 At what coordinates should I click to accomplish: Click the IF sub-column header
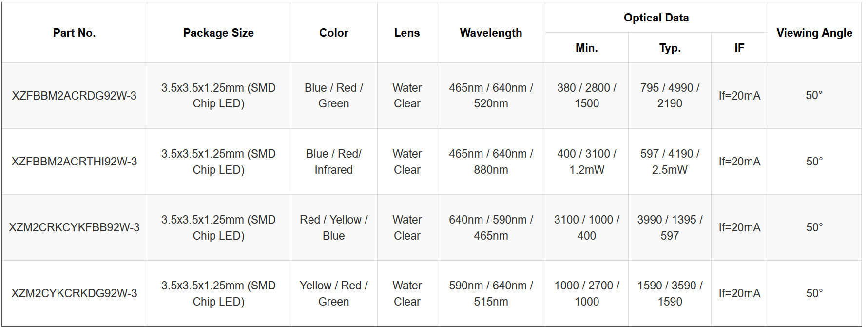point(739,48)
